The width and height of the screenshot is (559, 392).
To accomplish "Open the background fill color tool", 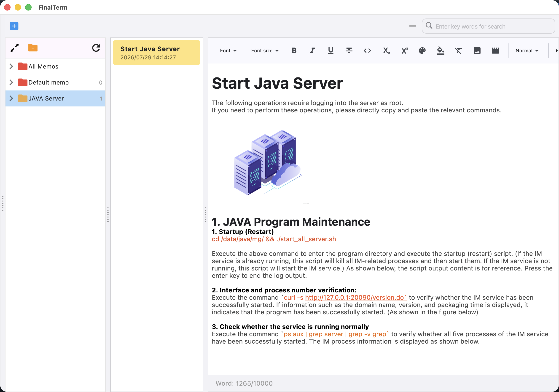I will coord(441,50).
